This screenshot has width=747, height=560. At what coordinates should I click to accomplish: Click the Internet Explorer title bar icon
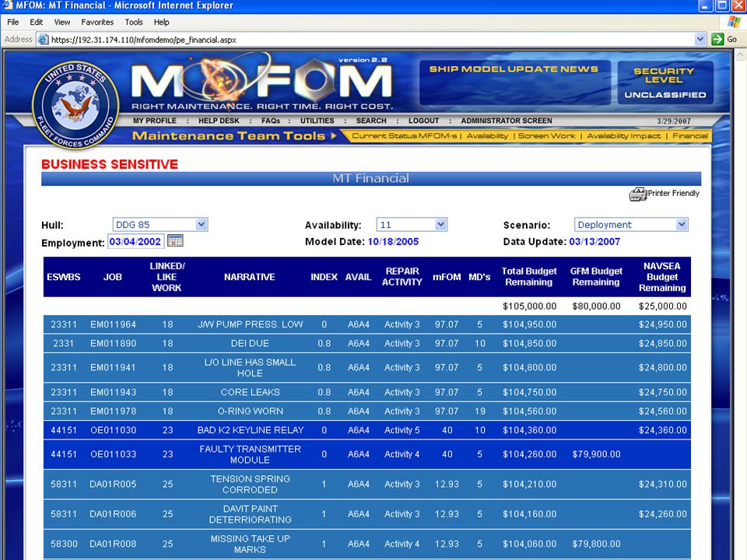click(x=8, y=5)
